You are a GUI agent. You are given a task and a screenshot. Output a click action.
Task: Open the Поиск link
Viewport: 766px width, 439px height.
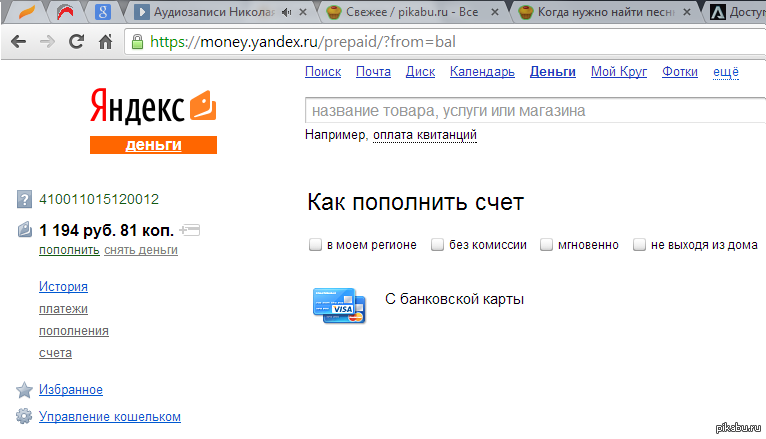(323, 72)
